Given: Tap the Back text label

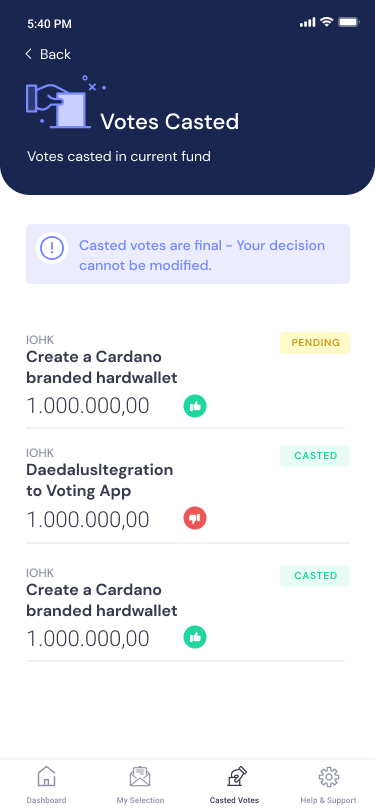Looking at the screenshot, I should [x=55, y=54].
